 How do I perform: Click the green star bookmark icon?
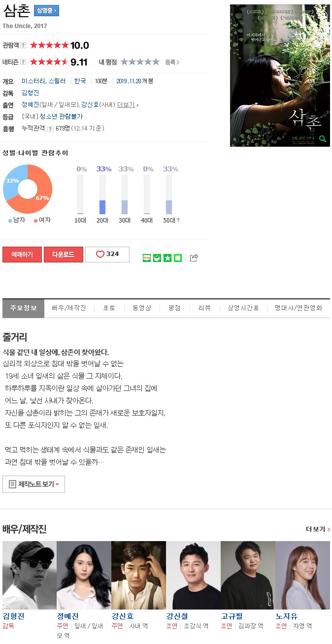[x=167, y=258]
